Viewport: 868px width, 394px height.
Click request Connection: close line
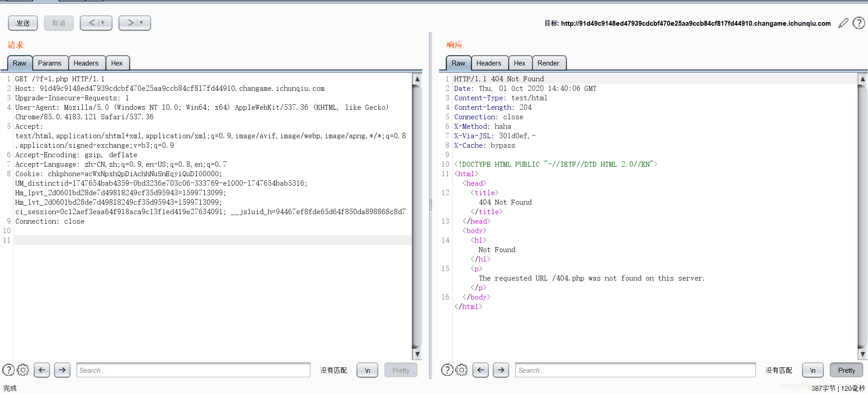tap(50, 221)
